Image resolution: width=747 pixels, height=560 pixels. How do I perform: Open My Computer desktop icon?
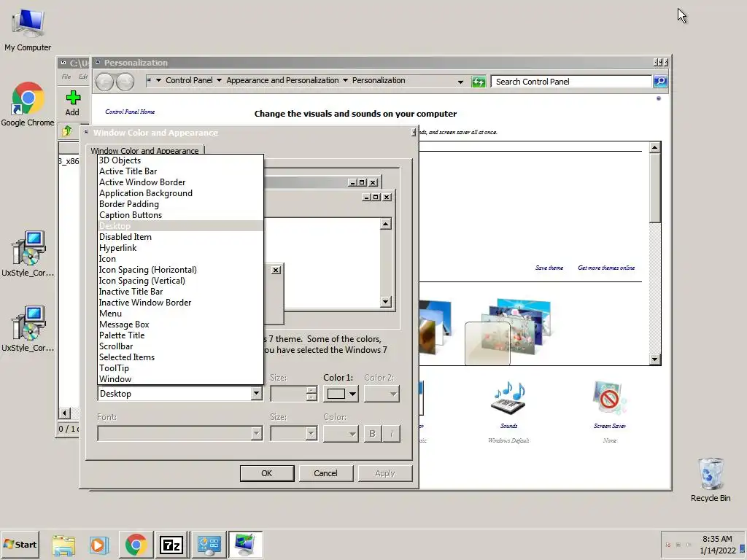[x=28, y=29]
